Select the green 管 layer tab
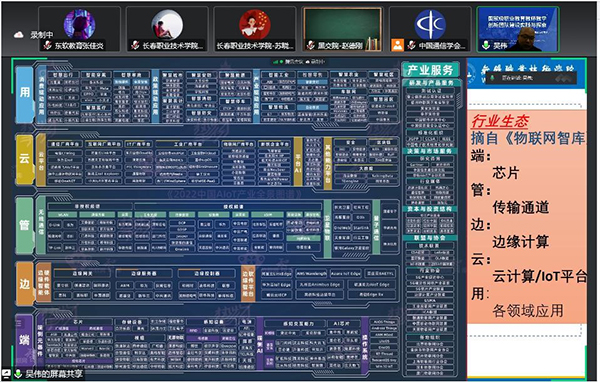This screenshot has width=600, height=382. coord(24,225)
